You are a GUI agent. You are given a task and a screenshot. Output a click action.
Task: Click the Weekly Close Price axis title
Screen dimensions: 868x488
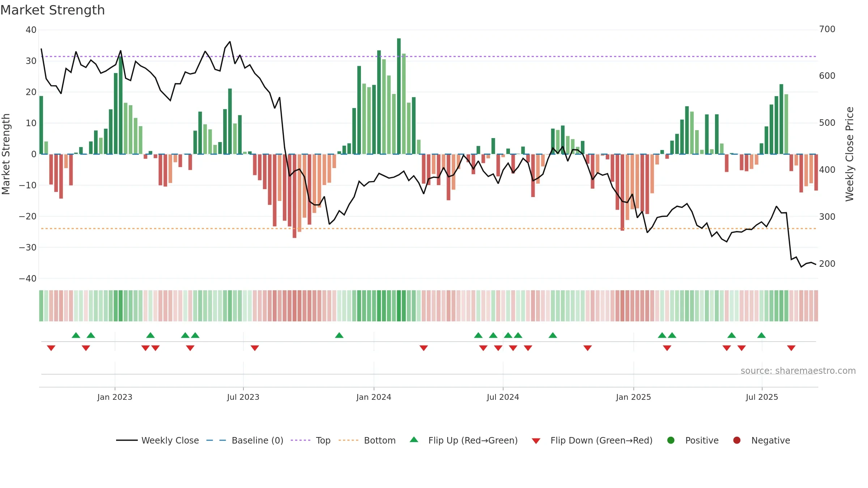pos(850,154)
